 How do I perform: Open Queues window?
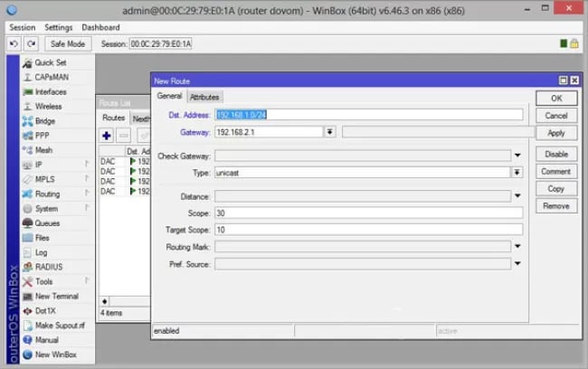47,223
